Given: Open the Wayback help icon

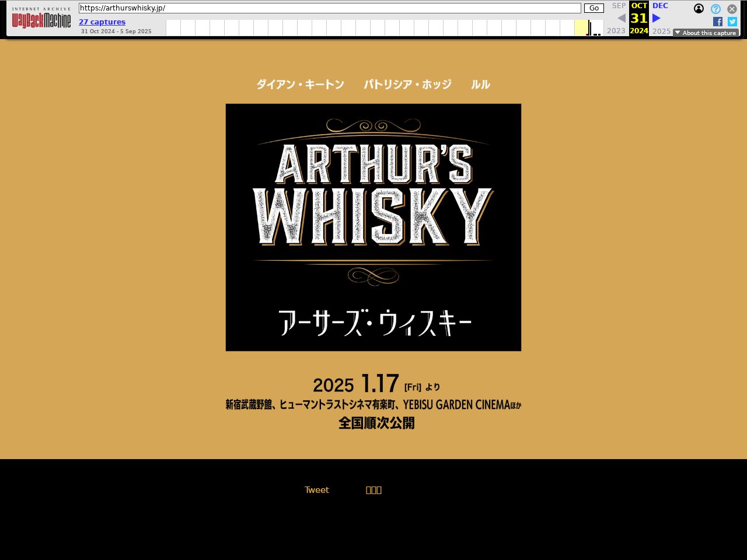Looking at the screenshot, I should (x=715, y=9).
